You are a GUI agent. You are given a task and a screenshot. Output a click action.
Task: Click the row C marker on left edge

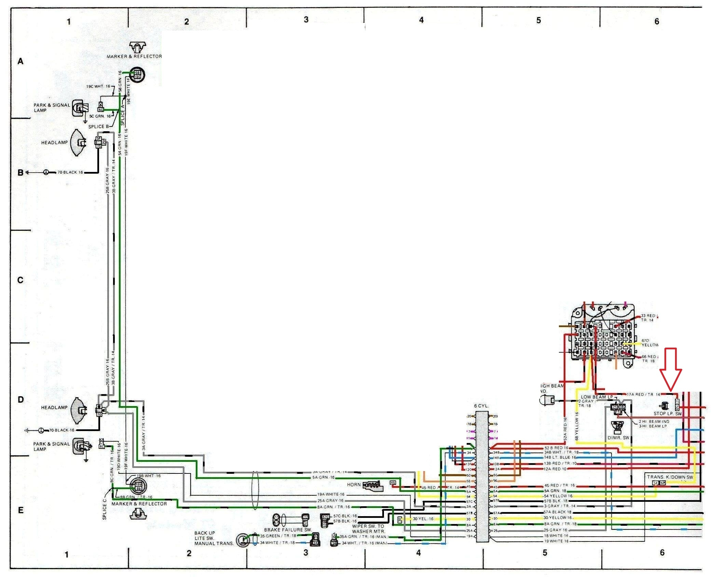[20, 280]
